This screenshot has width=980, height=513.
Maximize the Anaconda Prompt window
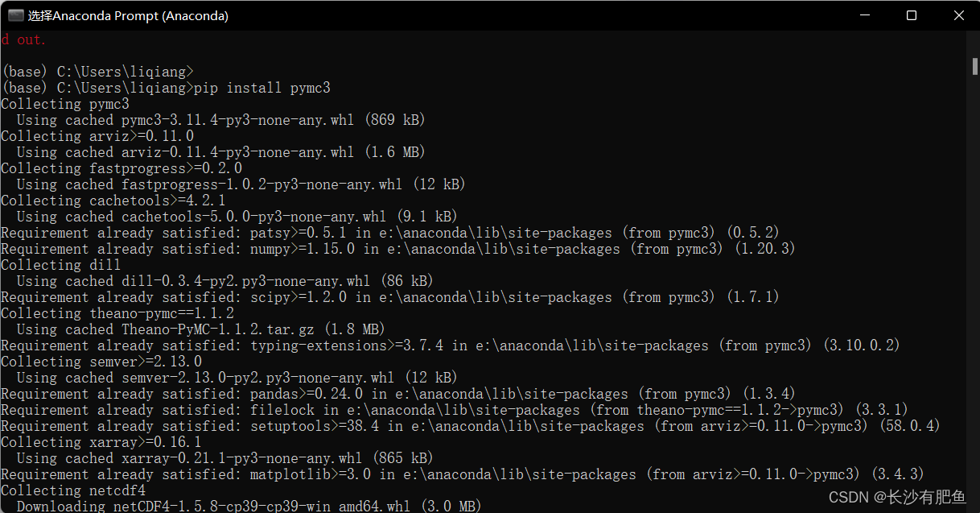click(912, 15)
